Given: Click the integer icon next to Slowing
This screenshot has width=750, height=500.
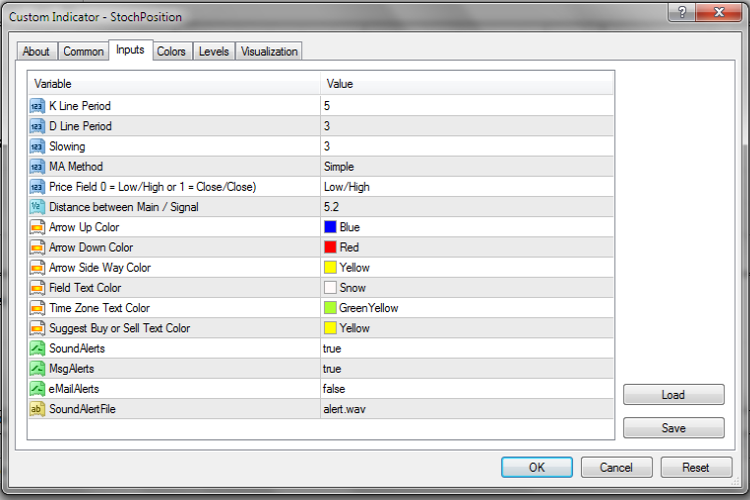Looking at the screenshot, I should point(37,146).
